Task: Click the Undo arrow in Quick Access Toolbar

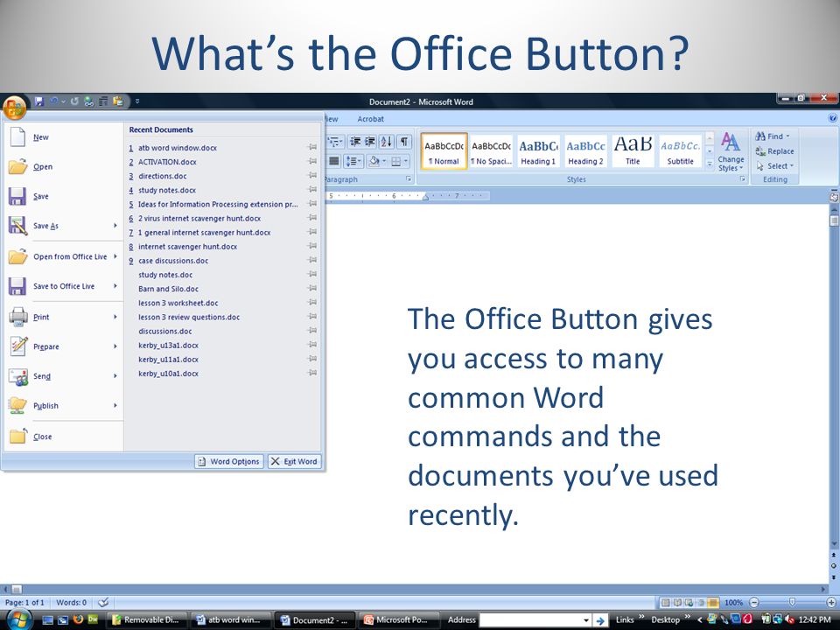Action: click(53, 101)
